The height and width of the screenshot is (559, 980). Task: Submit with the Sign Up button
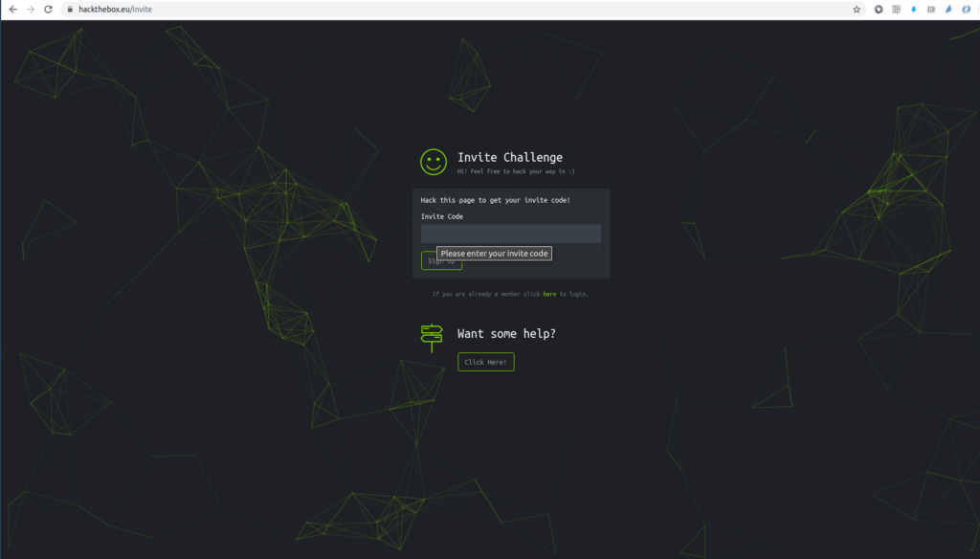click(x=441, y=260)
